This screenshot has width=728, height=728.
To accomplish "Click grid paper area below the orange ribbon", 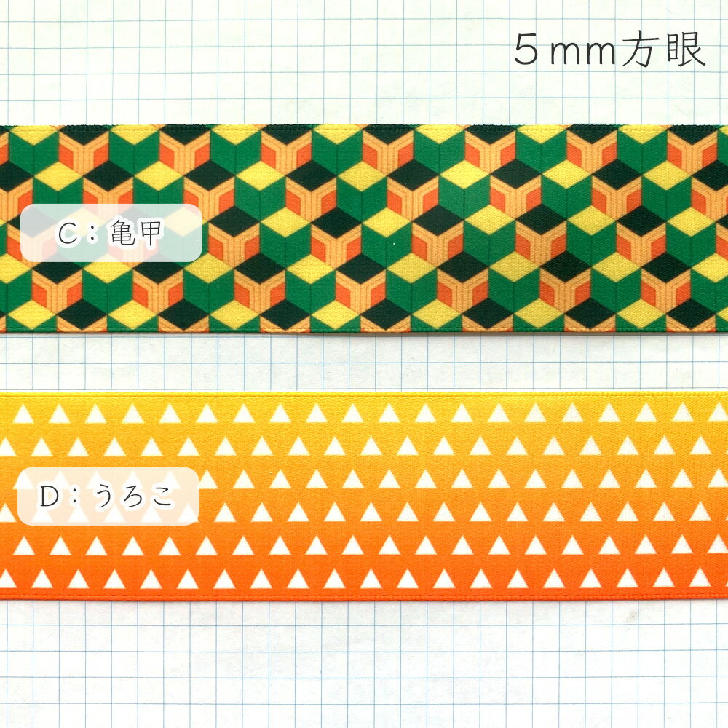I will [x=364, y=665].
